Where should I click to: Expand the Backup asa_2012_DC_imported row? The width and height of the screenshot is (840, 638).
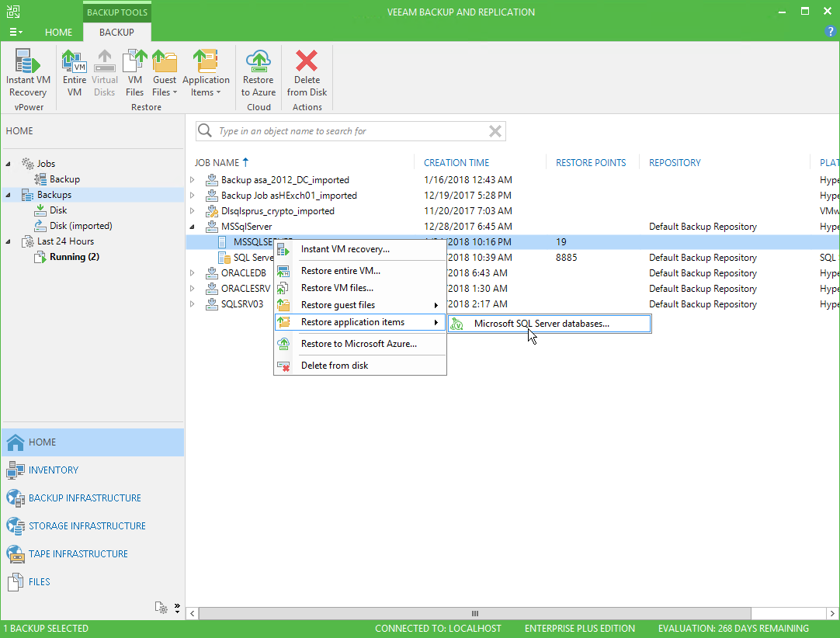click(x=193, y=180)
